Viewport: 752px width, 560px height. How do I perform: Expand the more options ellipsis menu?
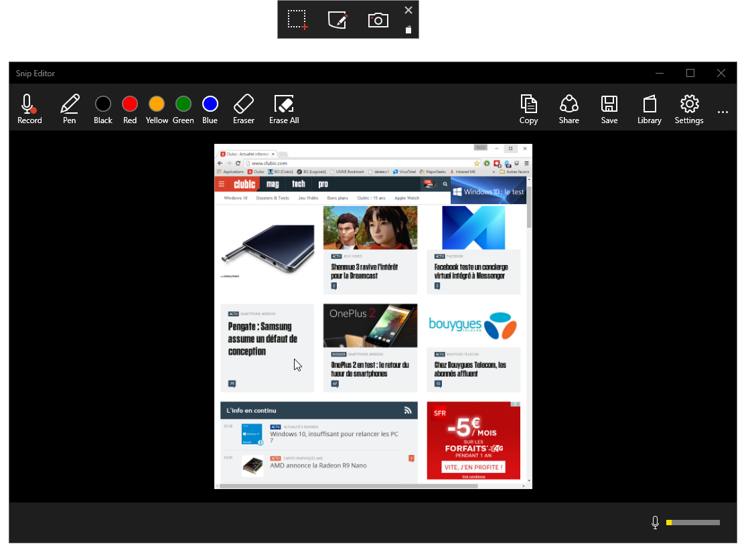pos(723,112)
